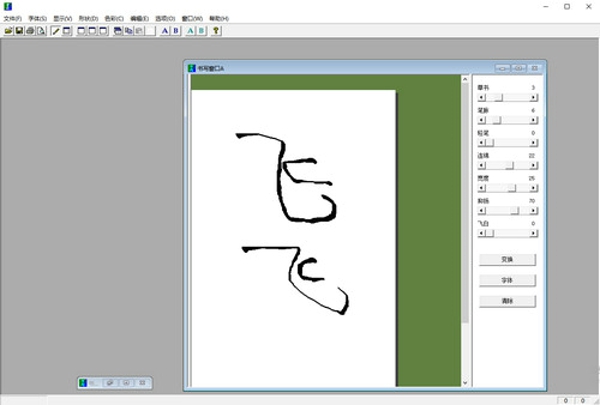This screenshot has height=405, width=600.
Task: Click right arrow of 飞白 slider
Action: (x=533, y=233)
